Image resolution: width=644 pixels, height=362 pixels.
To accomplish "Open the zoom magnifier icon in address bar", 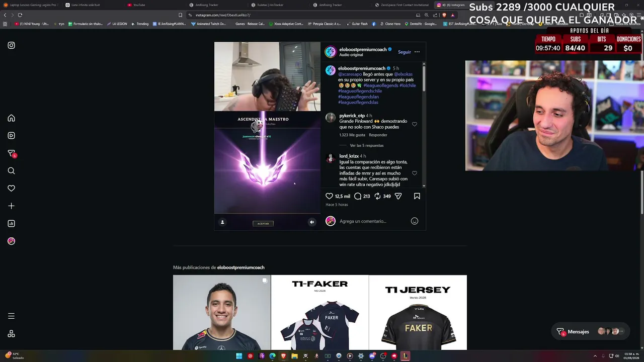I will (x=427, y=15).
